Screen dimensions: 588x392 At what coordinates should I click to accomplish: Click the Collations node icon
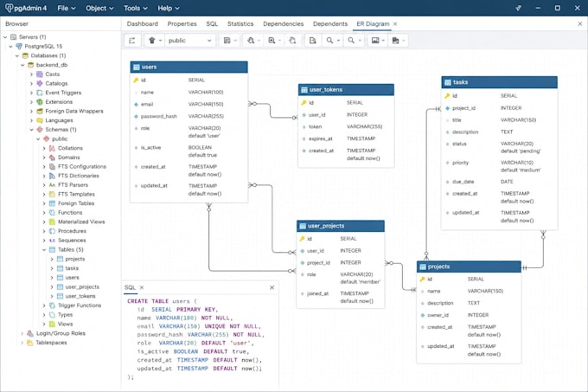(52, 148)
